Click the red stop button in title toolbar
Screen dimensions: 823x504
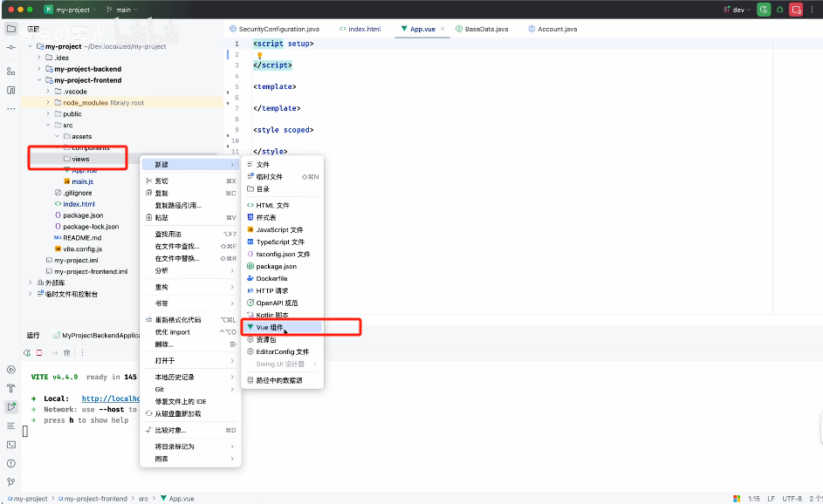[796, 10]
